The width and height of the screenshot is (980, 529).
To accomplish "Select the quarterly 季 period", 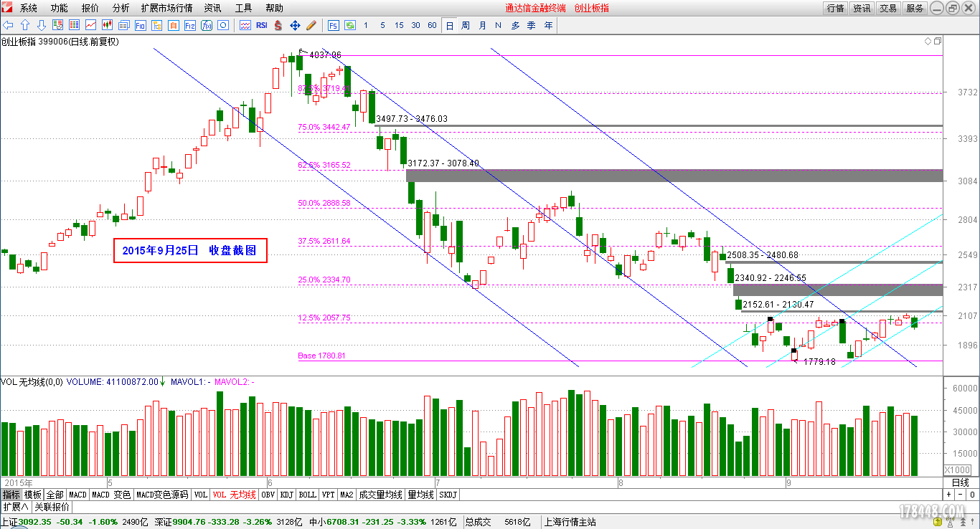I will (532, 25).
